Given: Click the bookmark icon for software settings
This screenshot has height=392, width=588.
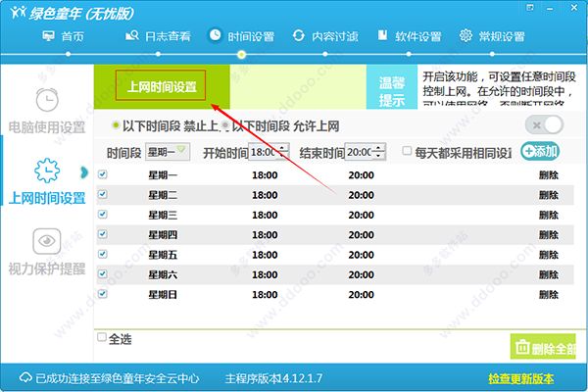Looking at the screenshot, I should (382, 35).
